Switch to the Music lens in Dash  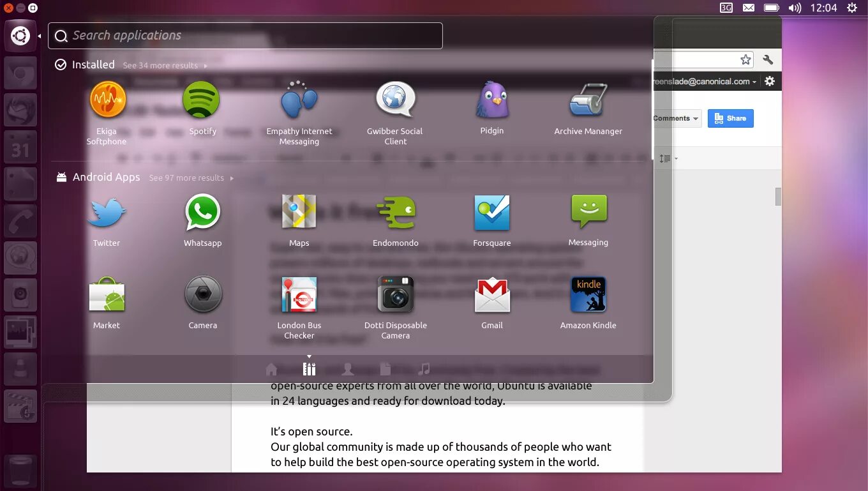coord(424,369)
